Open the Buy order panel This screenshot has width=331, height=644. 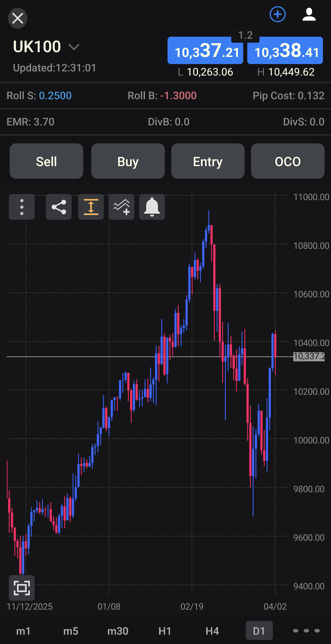tap(128, 161)
